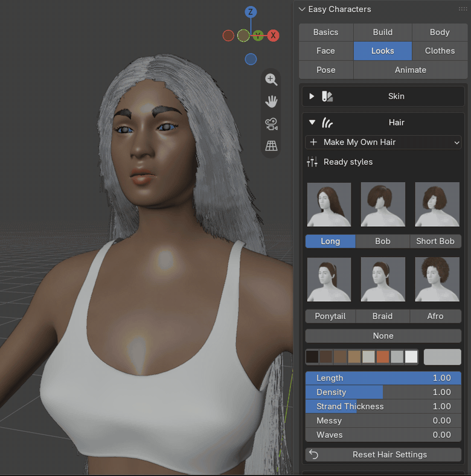Click the Ponytail preview thumbnail
This screenshot has height=476, width=471.
coord(329,279)
